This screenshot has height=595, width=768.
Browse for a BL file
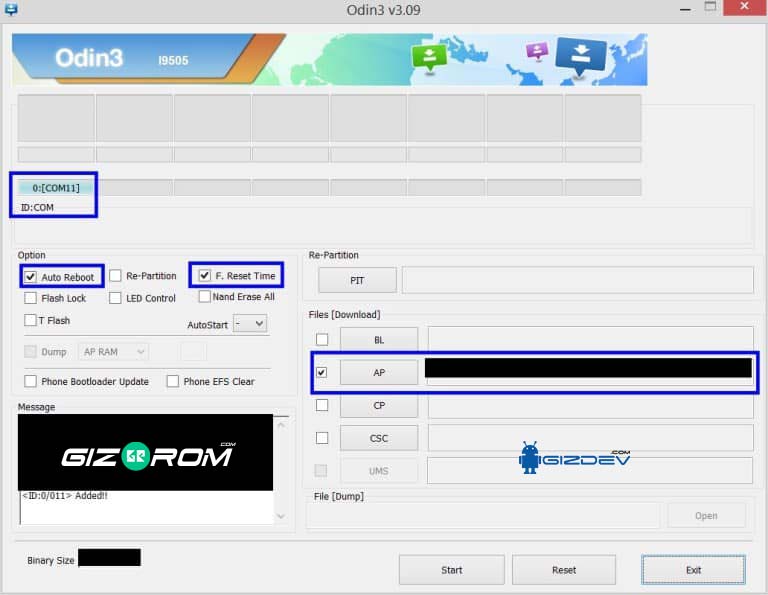(x=379, y=339)
